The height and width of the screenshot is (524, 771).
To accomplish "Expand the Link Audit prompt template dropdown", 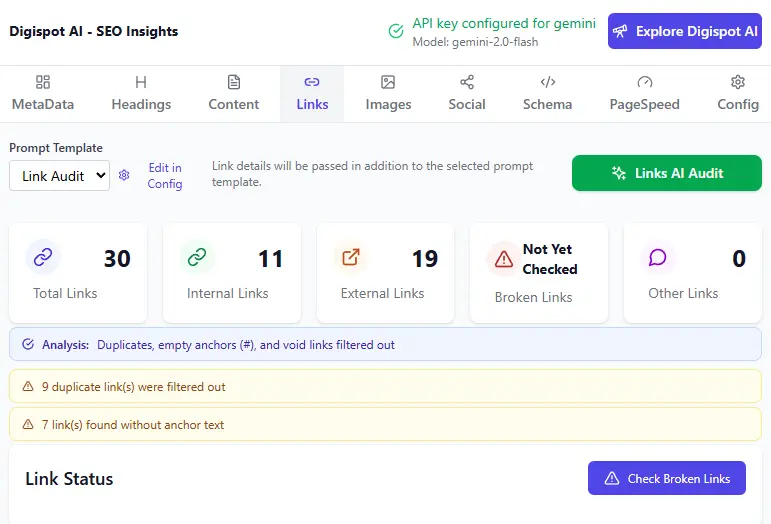I will [x=59, y=175].
